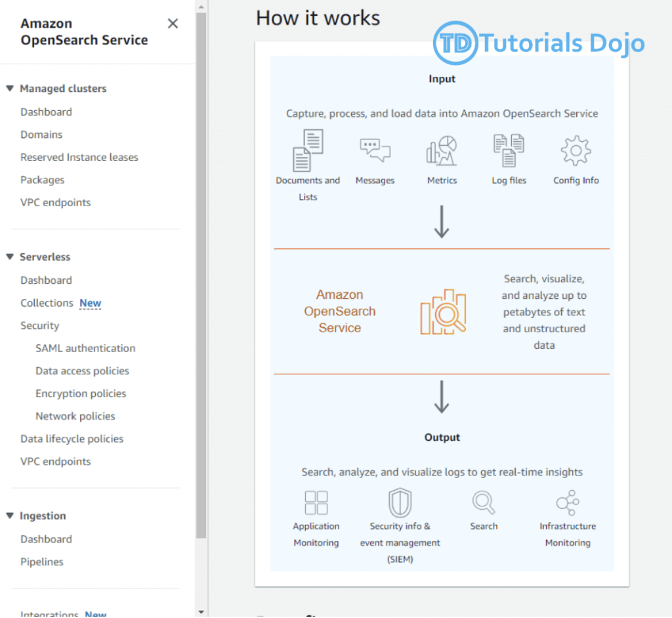Click the Documents and Lists icon
Image resolution: width=672 pixels, height=618 pixels.
[308, 150]
